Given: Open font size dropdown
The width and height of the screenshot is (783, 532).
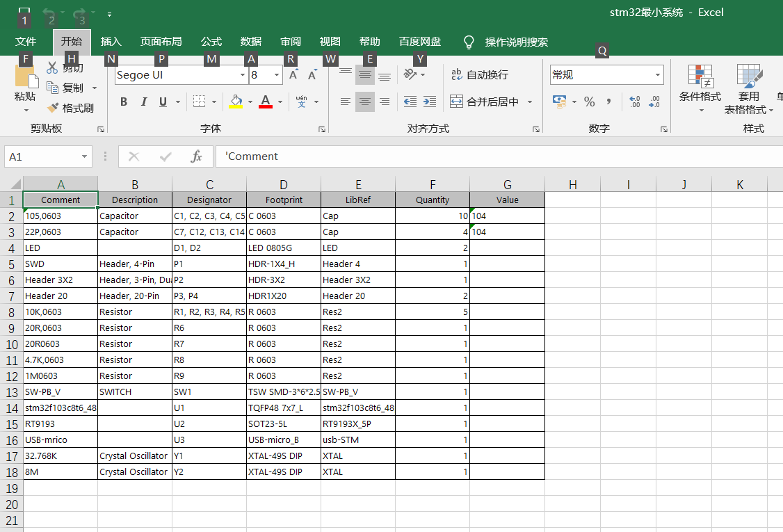Looking at the screenshot, I should pos(277,75).
